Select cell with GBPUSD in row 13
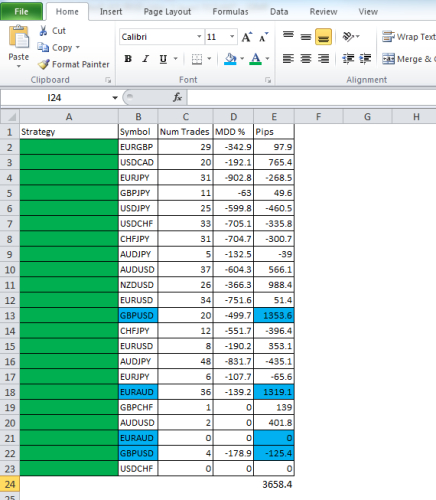Viewport: 436px width, 500px height. (x=138, y=315)
